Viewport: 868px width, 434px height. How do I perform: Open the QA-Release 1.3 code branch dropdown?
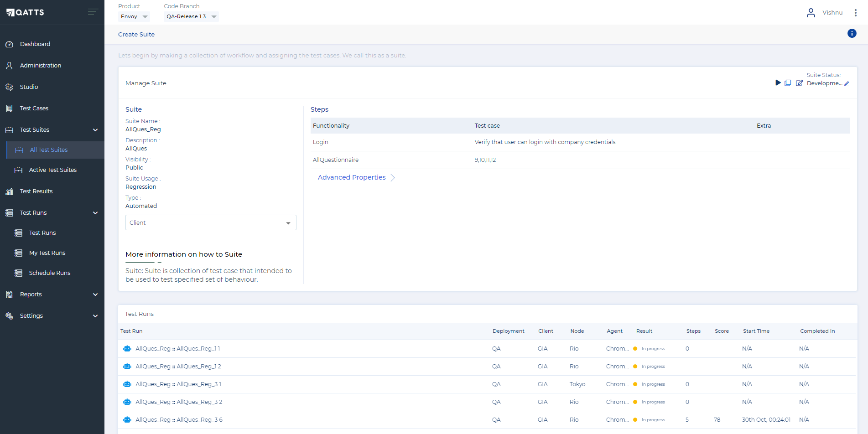[191, 16]
